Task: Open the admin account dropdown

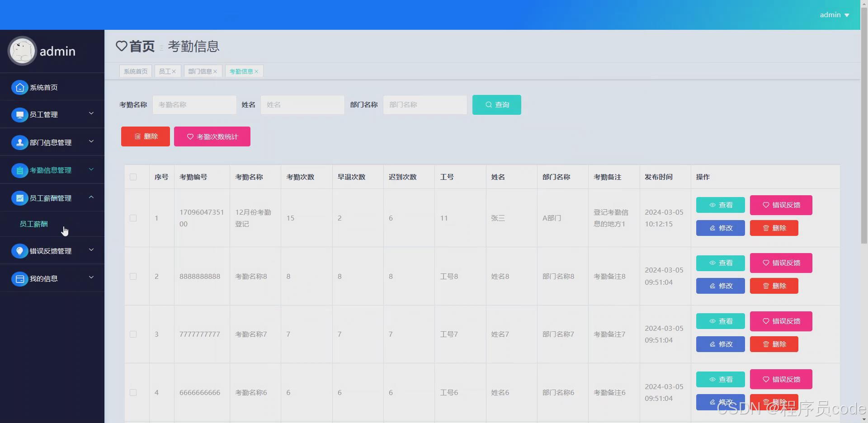Action: tap(834, 14)
